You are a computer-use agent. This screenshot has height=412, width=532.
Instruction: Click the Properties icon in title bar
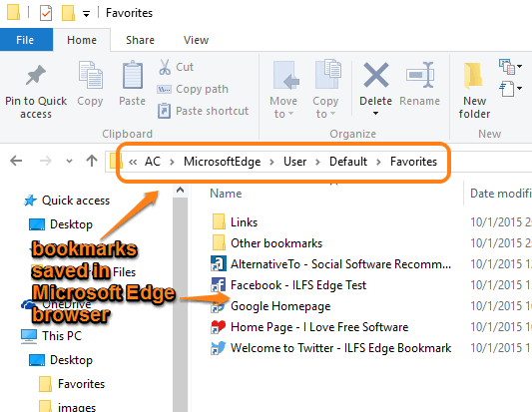(46, 13)
